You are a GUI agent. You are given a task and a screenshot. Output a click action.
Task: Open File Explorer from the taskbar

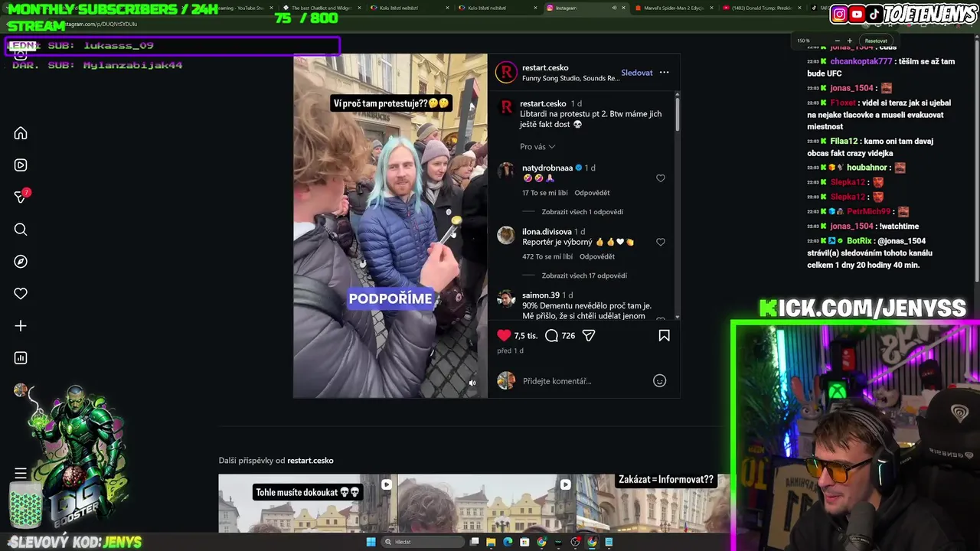[492, 542]
